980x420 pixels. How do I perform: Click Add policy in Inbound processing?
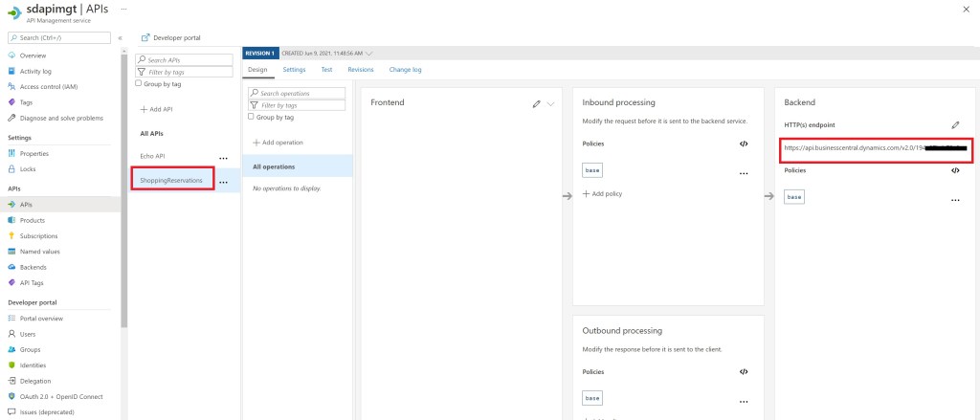(x=603, y=194)
